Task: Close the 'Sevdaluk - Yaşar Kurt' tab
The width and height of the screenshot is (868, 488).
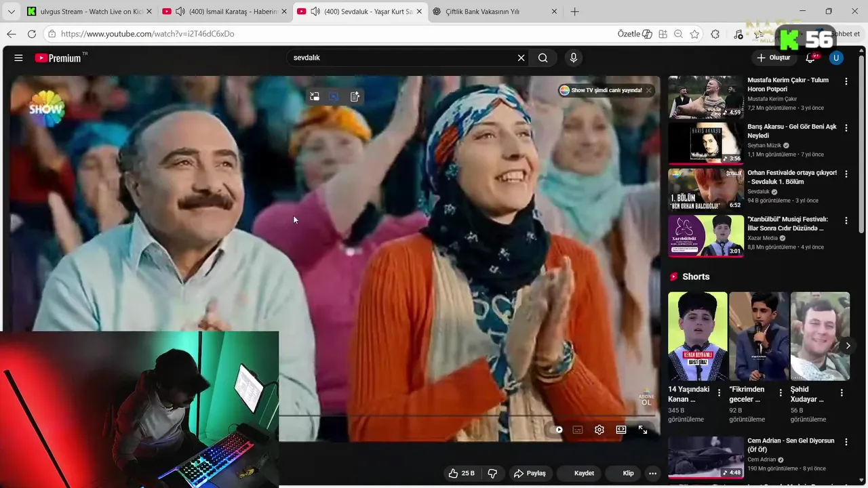Action: point(419,12)
